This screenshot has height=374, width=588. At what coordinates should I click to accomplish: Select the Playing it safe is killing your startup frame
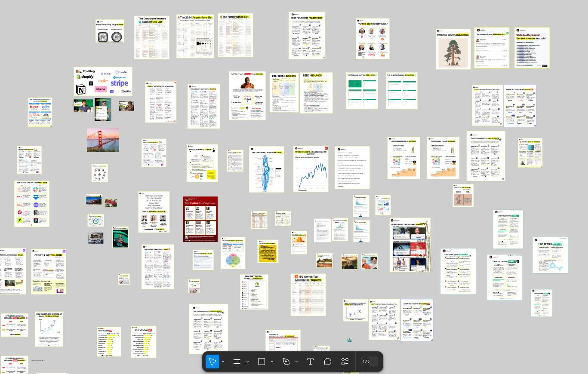(x=247, y=95)
